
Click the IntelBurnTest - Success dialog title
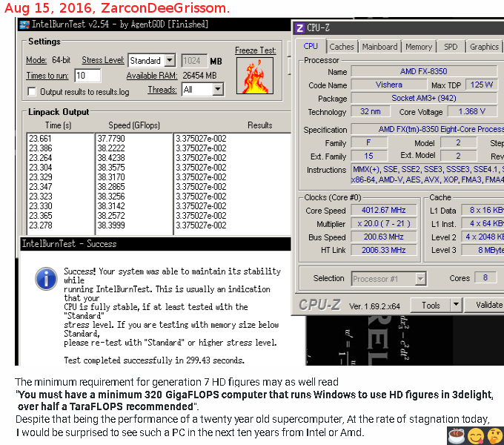[69, 244]
